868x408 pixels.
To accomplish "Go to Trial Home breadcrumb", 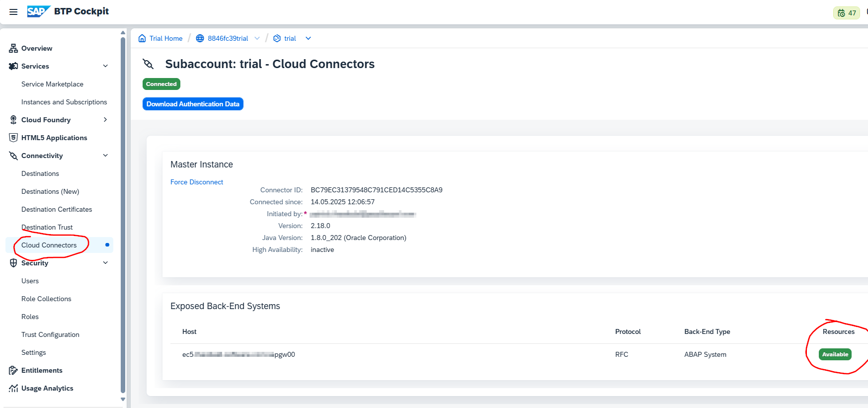I will [x=166, y=38].
